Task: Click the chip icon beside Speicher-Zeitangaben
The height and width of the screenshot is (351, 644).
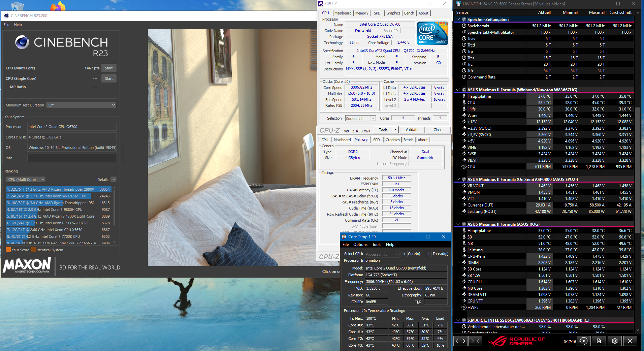Action: tap(464, 20)
